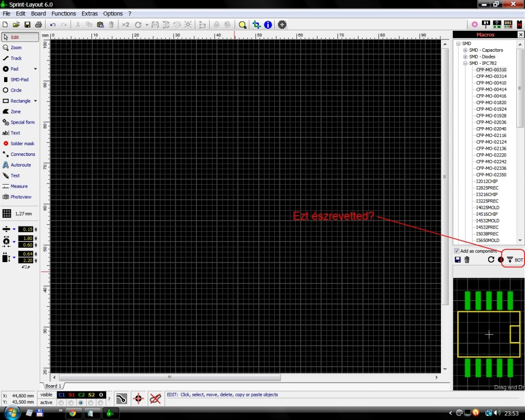Screen dimensions: 525x420
Task: Switch to the Board 1 tab
Action: [53, 386]
